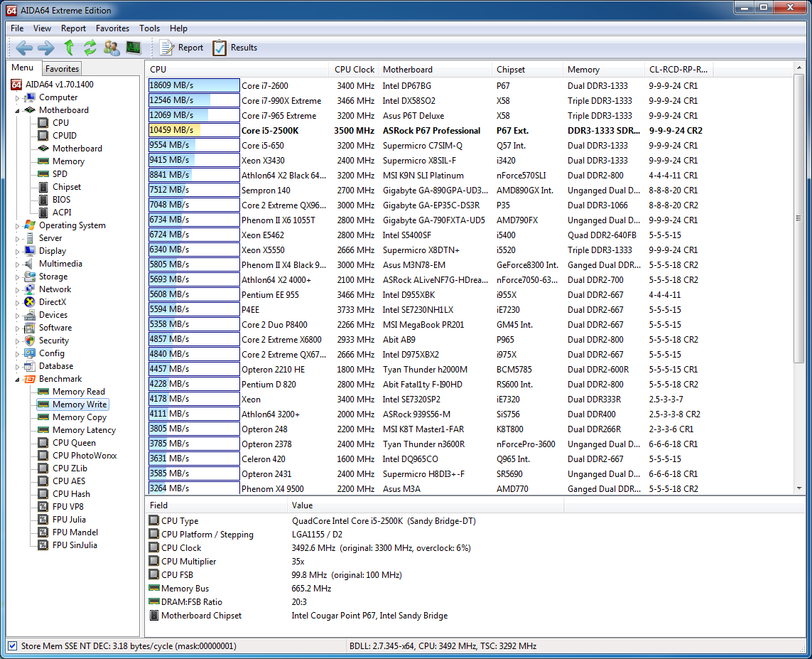
Task: Switch to the Favorites tab
Action: 62,69
